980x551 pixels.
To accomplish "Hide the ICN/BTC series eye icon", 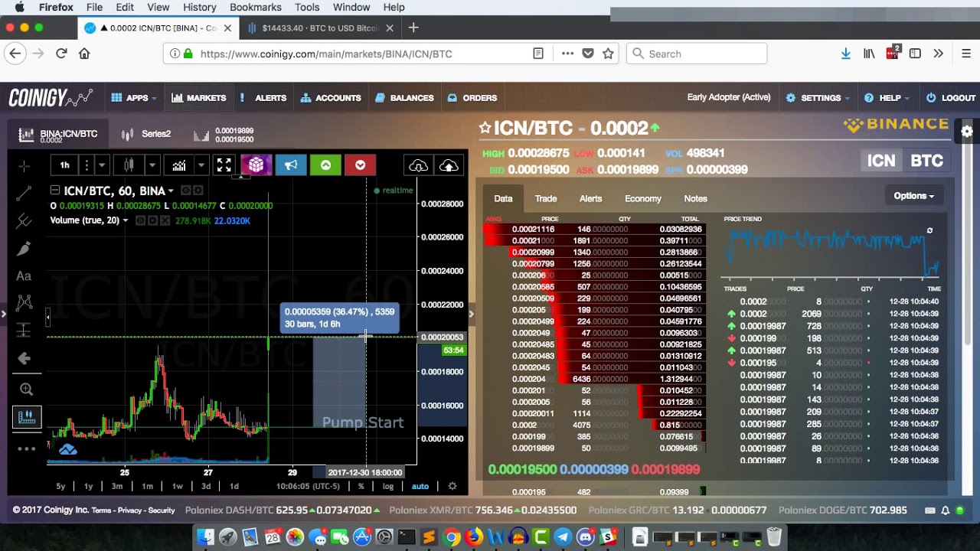I will (186, 191).
